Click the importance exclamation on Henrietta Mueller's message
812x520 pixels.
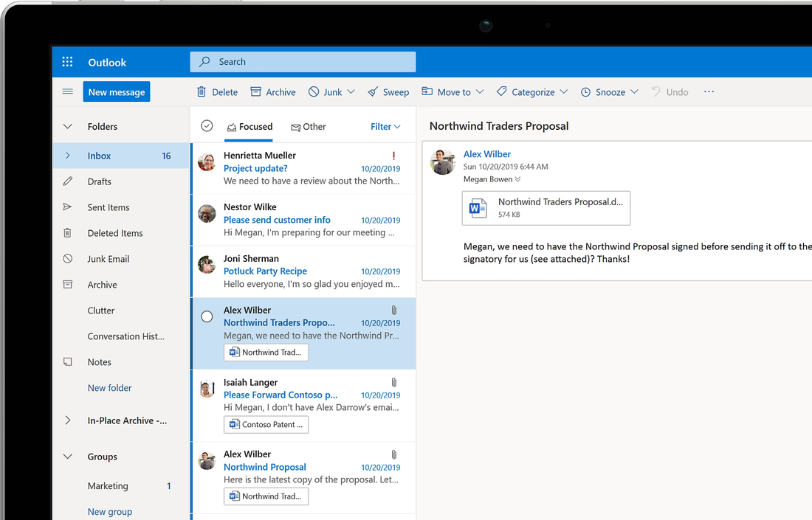(393, 156)
